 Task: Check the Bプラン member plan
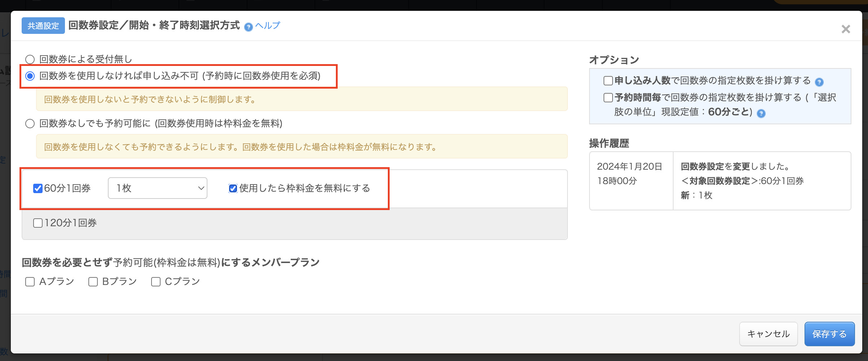[93, 282]
